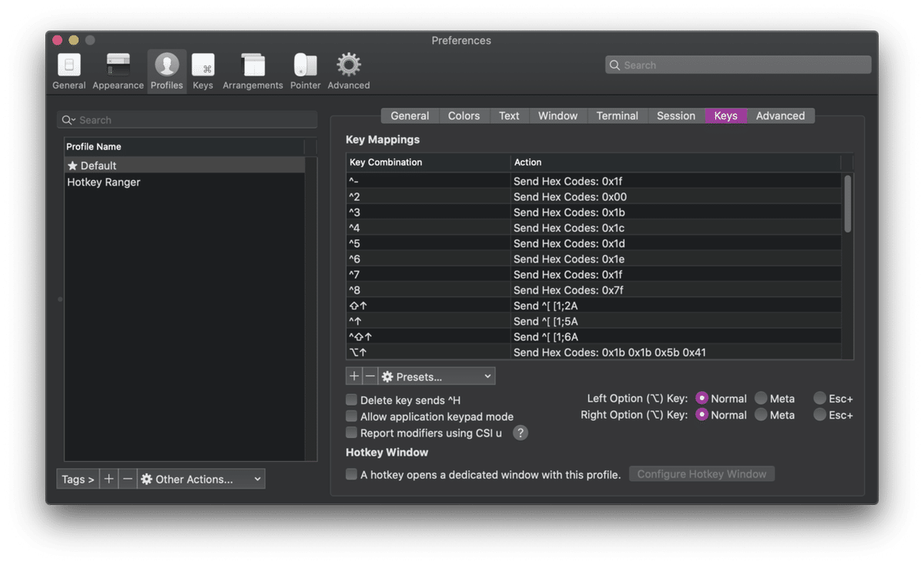The height and width of the screenshot is (565, 924).
Task: Open the Keys toolbar icon
Action: click(203, 72)
